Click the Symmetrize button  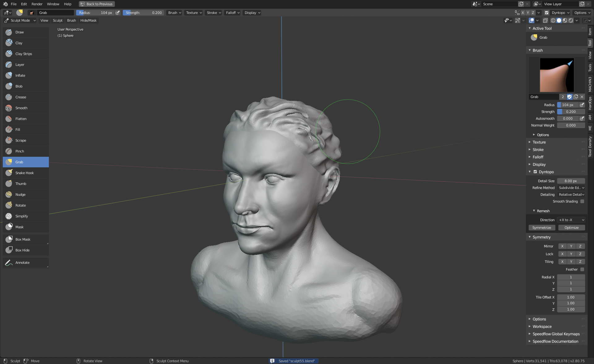coord(541,228)
